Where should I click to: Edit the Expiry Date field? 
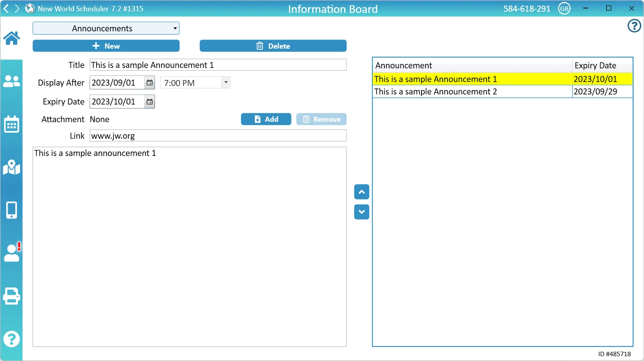tap(117, 102)
